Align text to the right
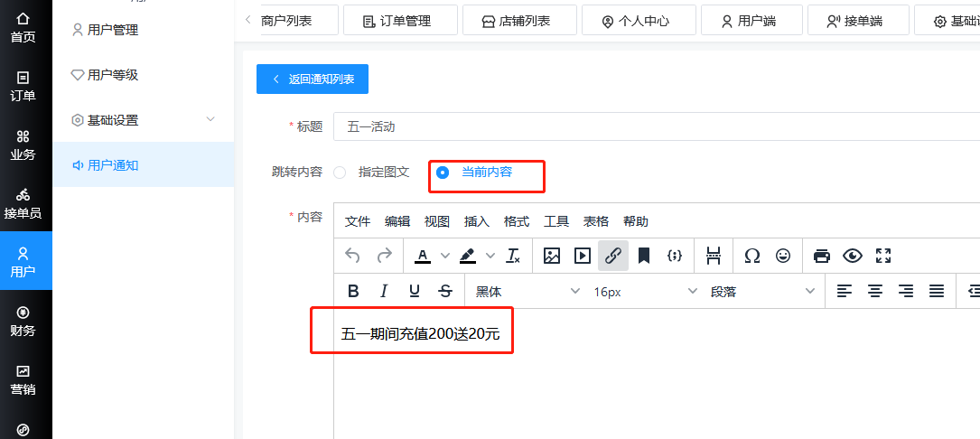The width and height of the screenshot is (980, 439). pos(906,291)
